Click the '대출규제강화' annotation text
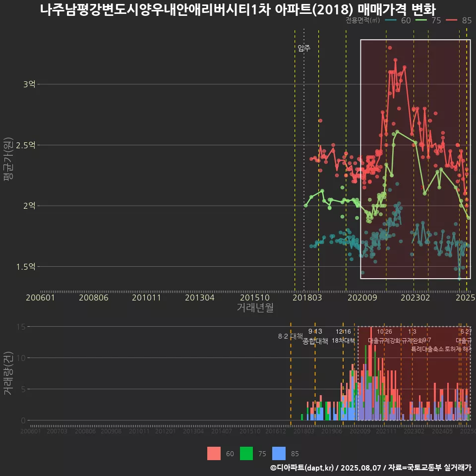Screen dimensions: 476x476 coord(384,341)
